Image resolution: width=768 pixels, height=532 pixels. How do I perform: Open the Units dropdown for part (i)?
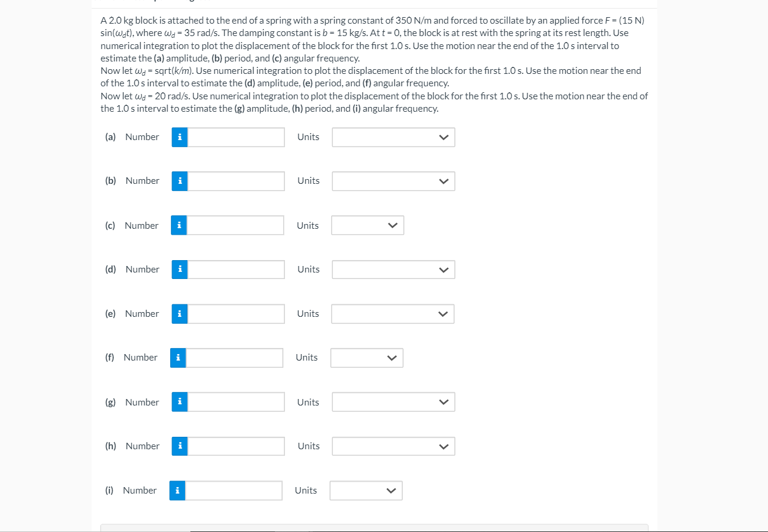point(365,490)
